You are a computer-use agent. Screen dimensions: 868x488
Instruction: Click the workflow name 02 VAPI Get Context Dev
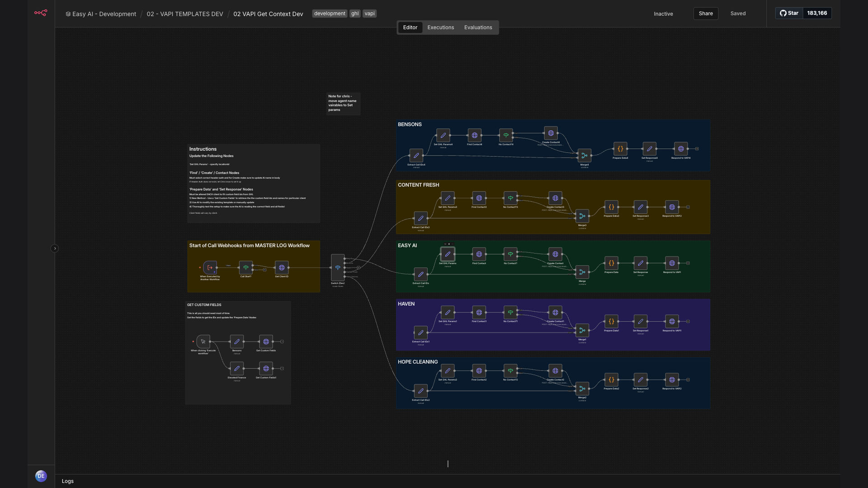268,14
